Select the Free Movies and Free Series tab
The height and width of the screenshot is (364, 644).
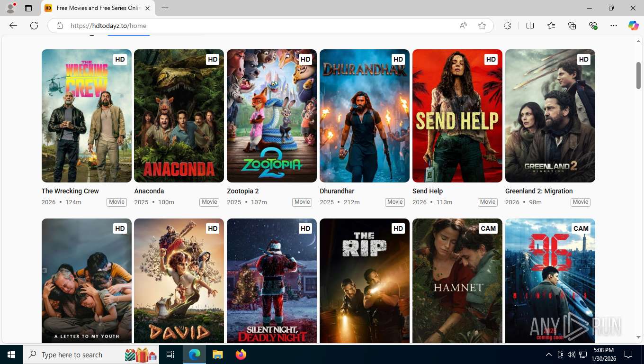coord(98,8)
